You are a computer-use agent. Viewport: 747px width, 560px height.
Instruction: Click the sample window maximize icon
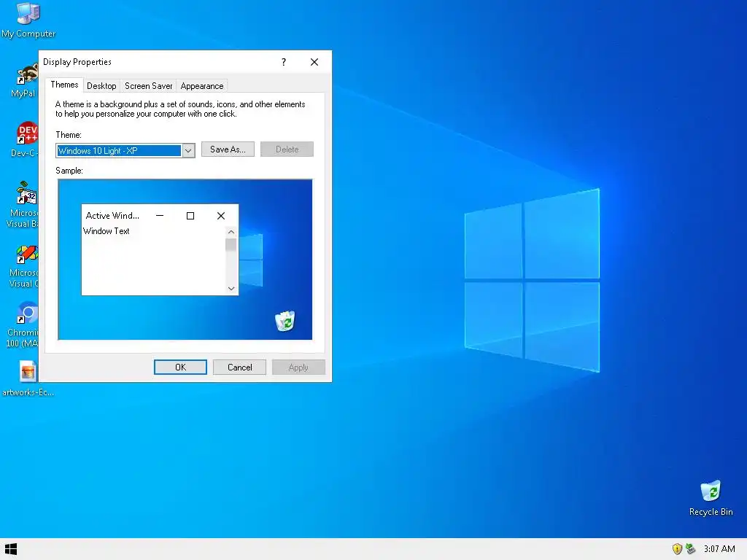[x=190, y=216]
